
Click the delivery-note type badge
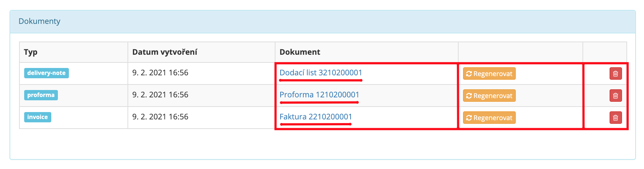pos(47,73)
